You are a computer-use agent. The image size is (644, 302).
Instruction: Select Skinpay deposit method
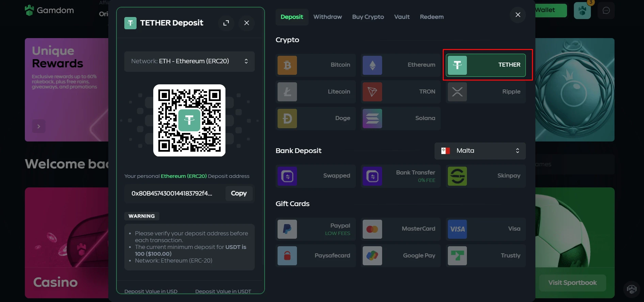pyautogui.click(x=486, y=176)
